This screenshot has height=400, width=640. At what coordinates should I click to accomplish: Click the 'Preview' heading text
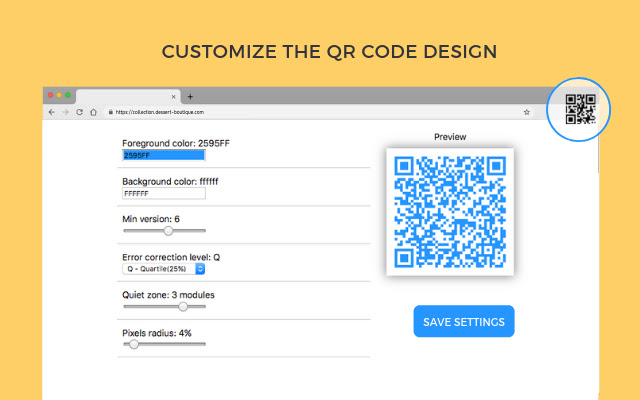(x=450, y=137)
